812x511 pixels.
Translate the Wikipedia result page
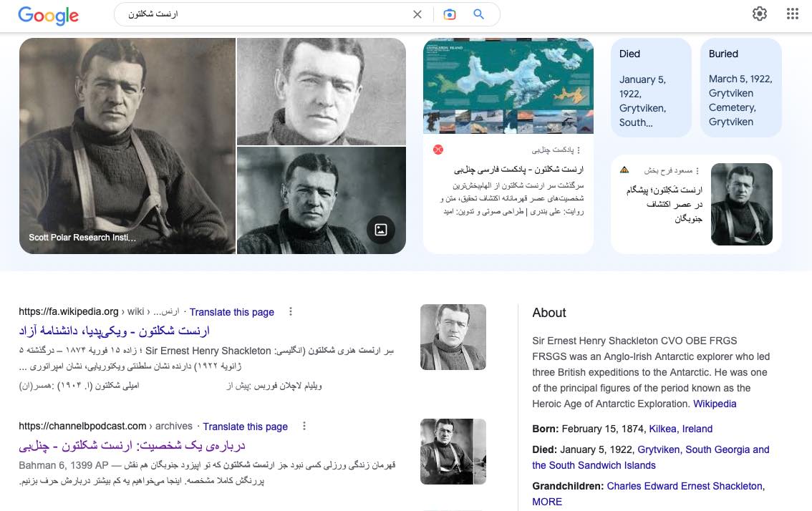pyautogui.click(x=231, y=312)
